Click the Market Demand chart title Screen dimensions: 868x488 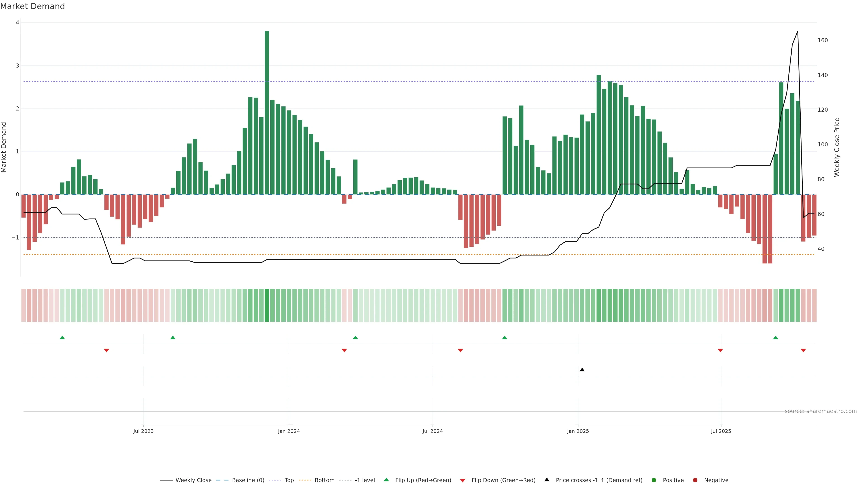[x=32, y=6]
